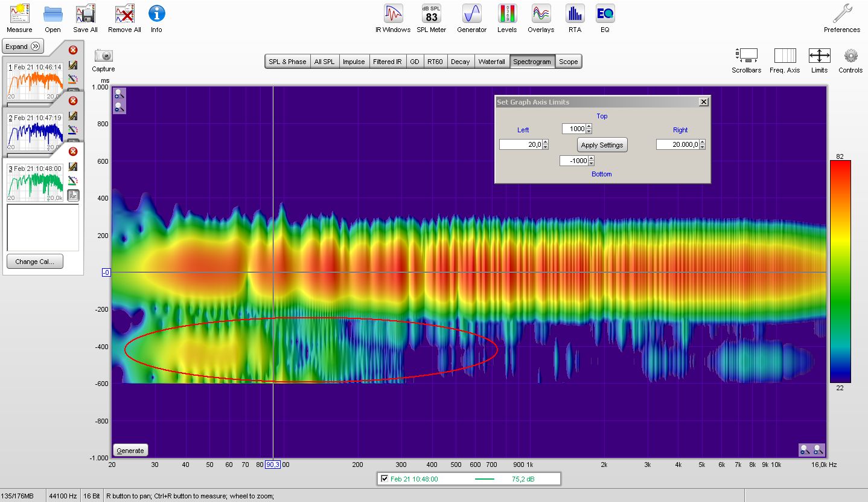Increase the Top limit with its up arrow
The width and height of the screenshot is (868, 502).
589,126
